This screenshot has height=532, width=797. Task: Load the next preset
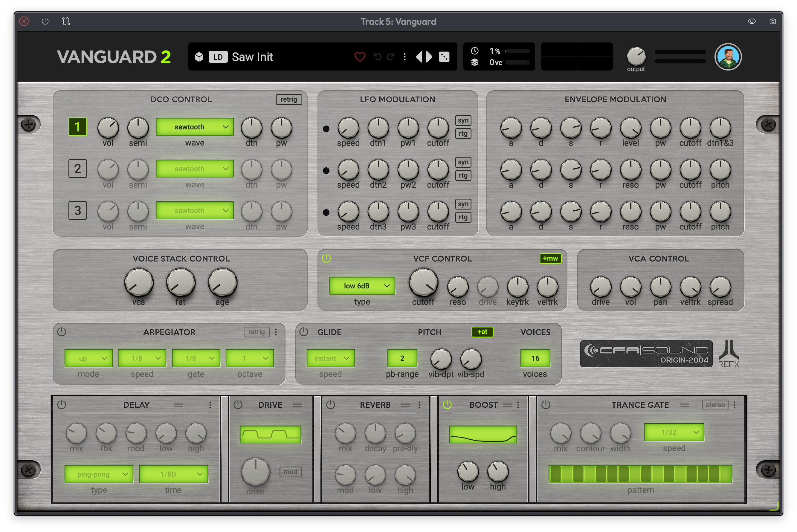429,57
